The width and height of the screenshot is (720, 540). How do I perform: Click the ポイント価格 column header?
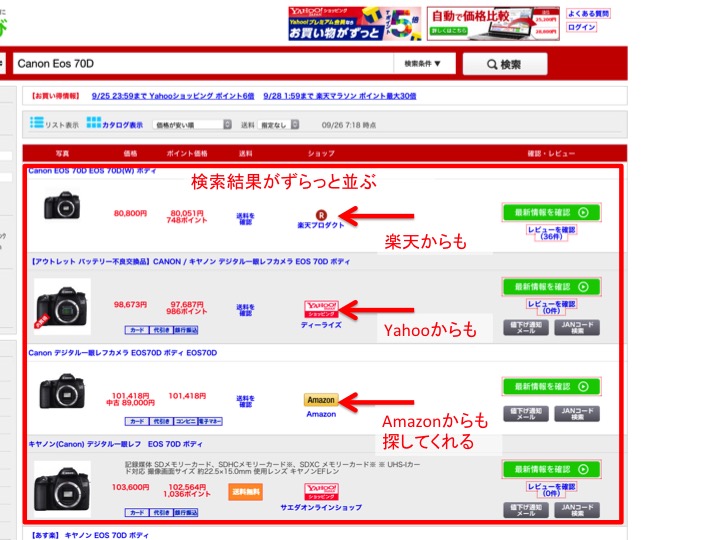click(187, 153)
